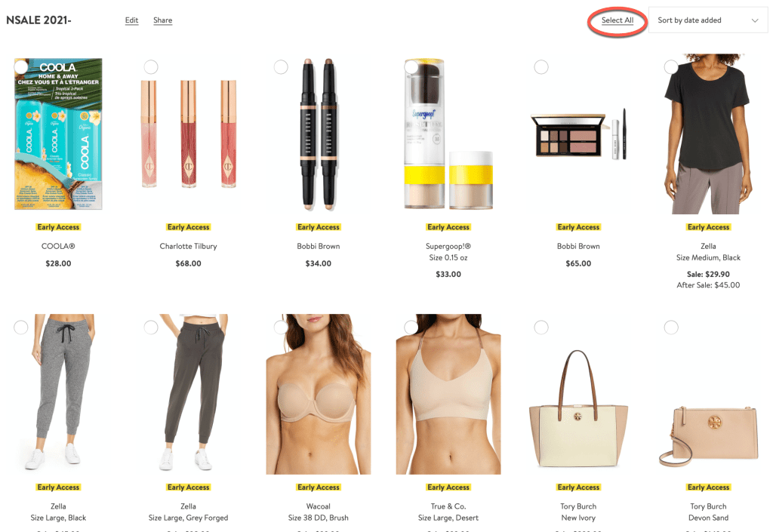
Task: Check the Bobbi Brown eyeshadow stick circle
Action: click(x=281, y=67)
